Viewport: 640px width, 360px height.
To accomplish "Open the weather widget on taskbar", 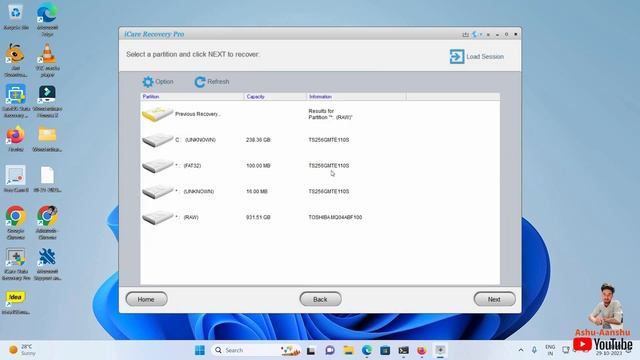I will 22,350.
